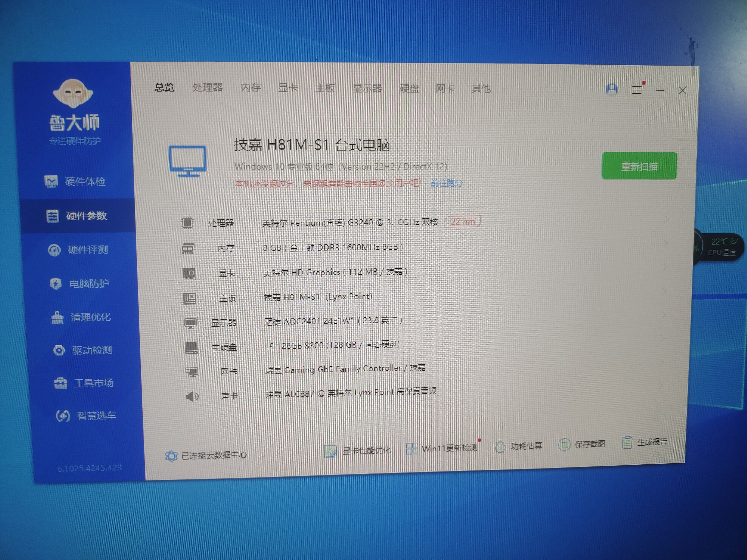This screenshot has height=560, width=747.
Task: Click 保存截图 screenshot icon
Action: pyautogui.click(x=564, y=445)
